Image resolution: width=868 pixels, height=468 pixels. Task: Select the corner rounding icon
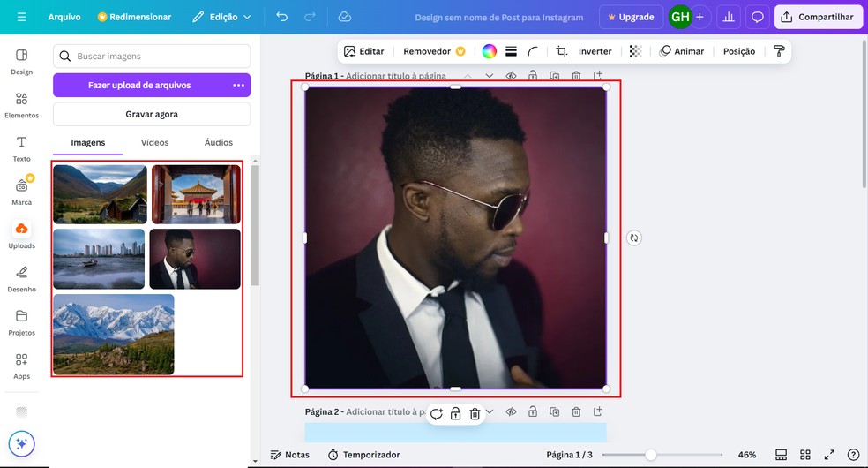533,51
